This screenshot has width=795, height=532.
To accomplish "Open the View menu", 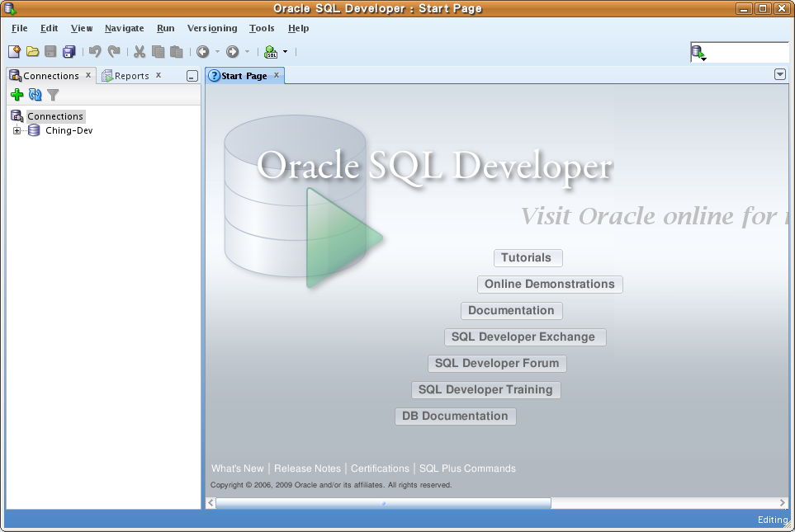I will 82,28.
